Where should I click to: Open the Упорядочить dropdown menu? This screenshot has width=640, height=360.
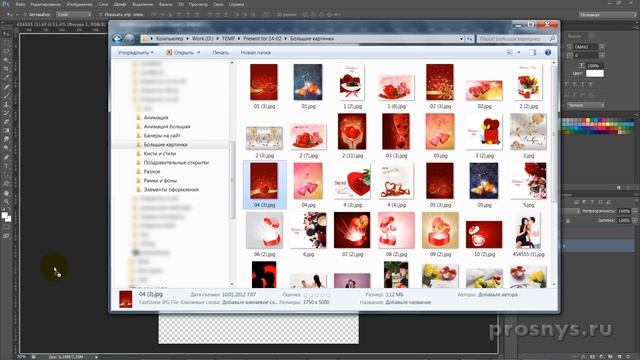136,53
